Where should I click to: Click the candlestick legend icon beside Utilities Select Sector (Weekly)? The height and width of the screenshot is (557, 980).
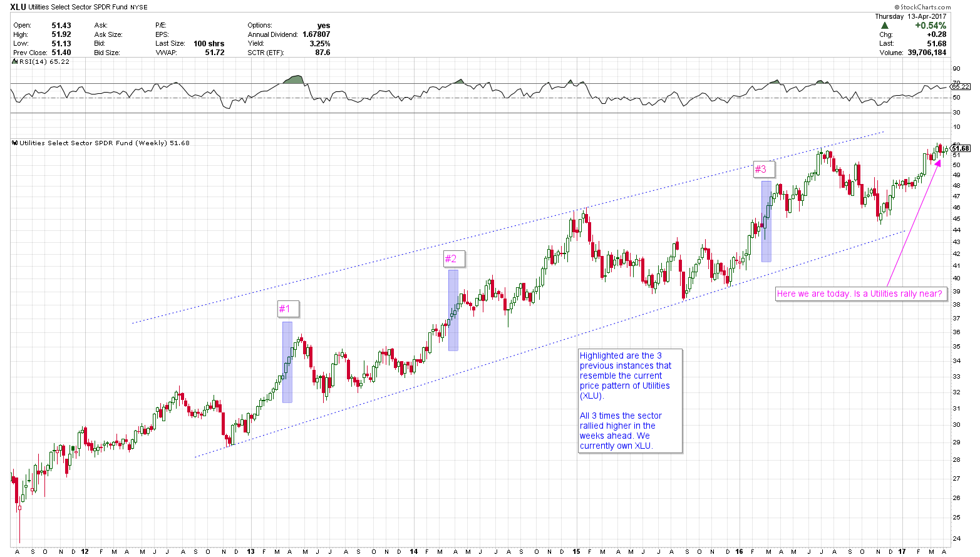(x=16, y=143)
